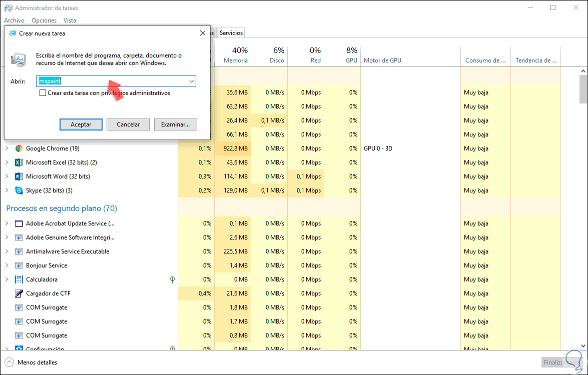This screenshot has height=375, width=588.
Task: Click the Microsoft Word process icon
Action: [x=19, y=176]
